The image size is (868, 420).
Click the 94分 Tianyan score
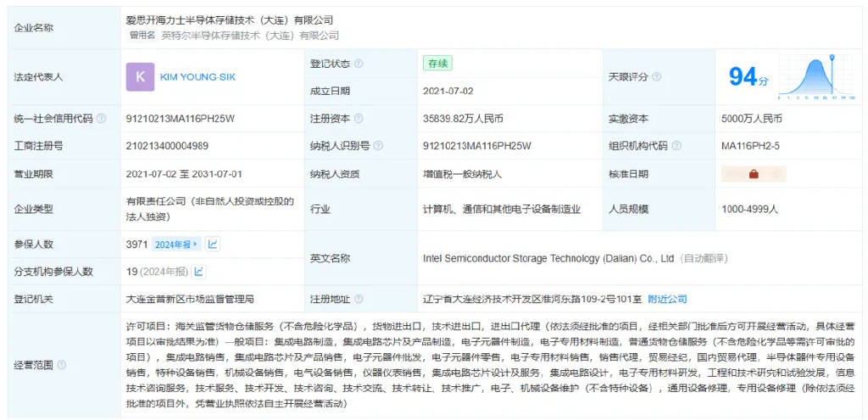click(748, 77)
